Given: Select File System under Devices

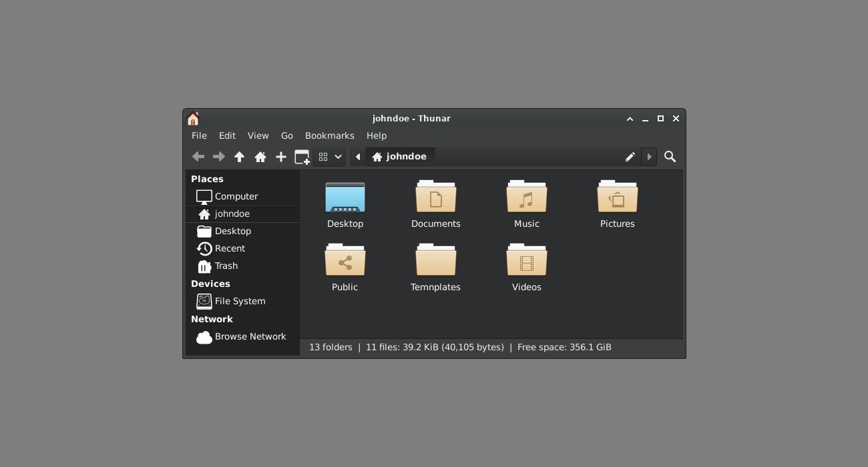Looking at the screenshot, I should click(x=242, y=301).
